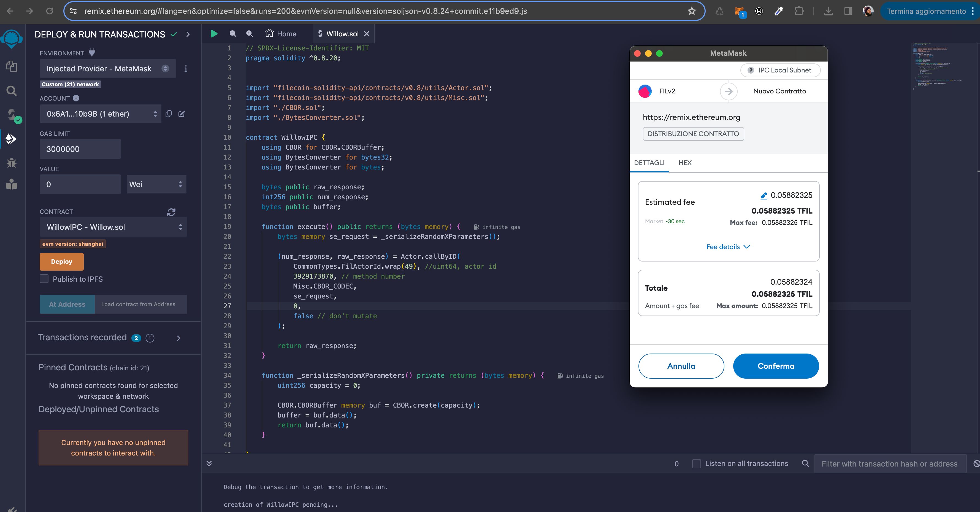Bookmark page with star icon

[x=692, y=11]
